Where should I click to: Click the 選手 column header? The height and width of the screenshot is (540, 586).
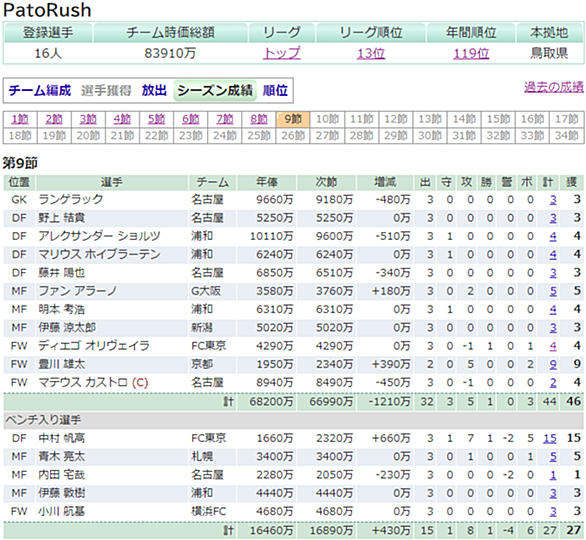pos(112,182)
